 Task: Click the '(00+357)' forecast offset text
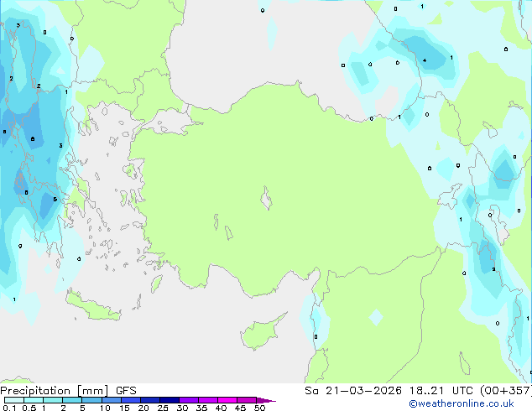click(506, 391)
